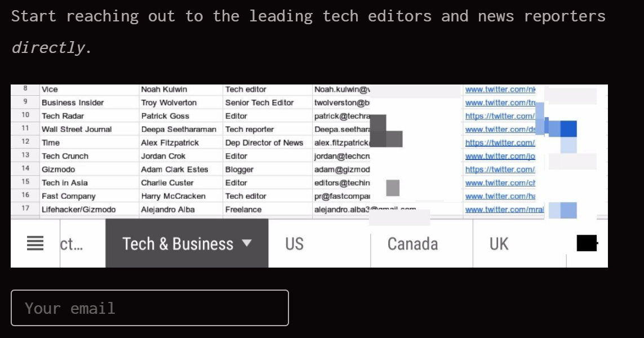Click the Your email input field
This screenshot has width=644, height=338.
pos(149,308)
